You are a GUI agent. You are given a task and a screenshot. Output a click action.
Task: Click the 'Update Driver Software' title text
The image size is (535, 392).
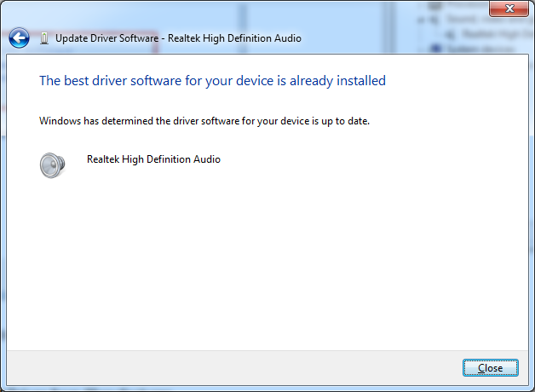106,38
